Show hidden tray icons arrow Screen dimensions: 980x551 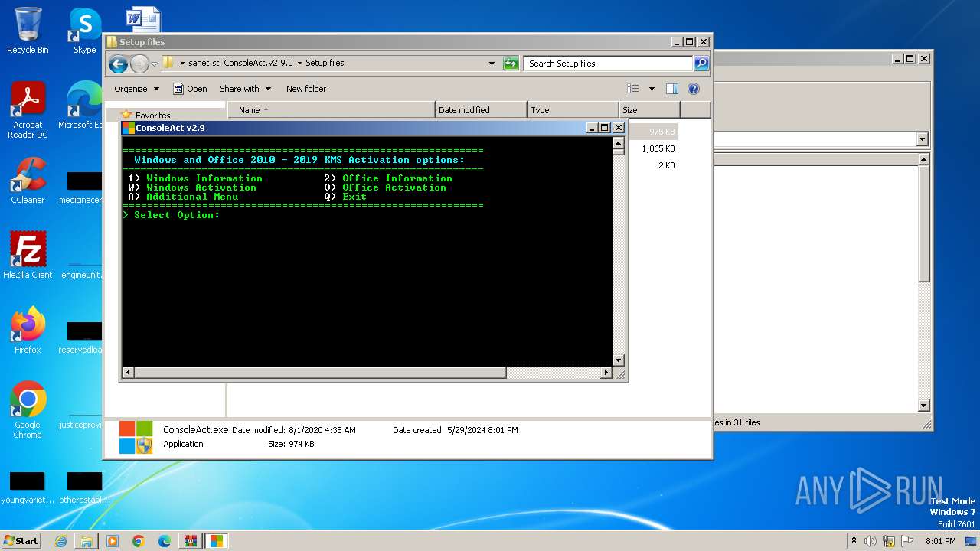click(853, 541)
